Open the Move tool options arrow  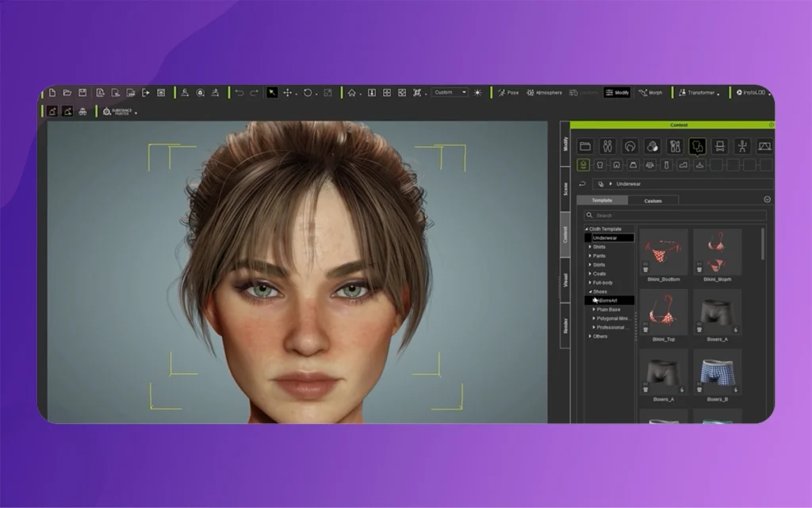(x=296, y=94)
